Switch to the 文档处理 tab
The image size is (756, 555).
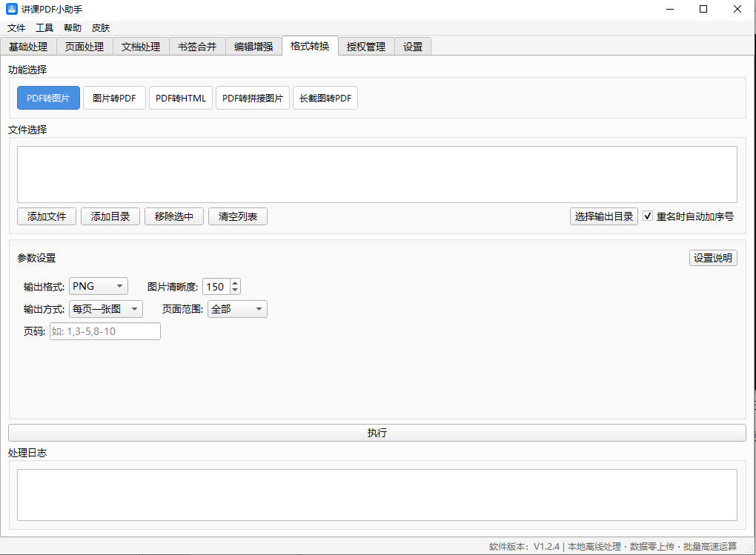(141, 47)
